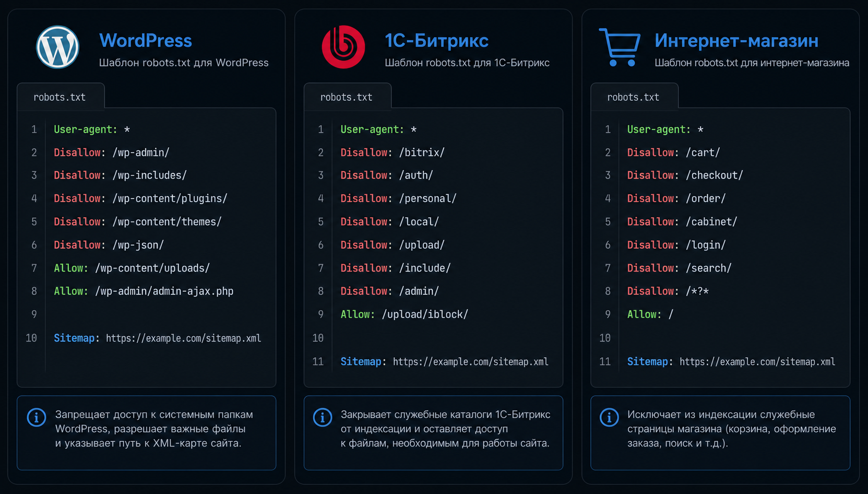Open the Sitemap URL in the 1C-Битрикс template

[x=471, y=362]
